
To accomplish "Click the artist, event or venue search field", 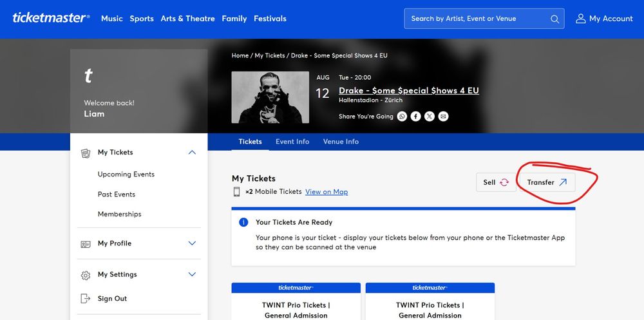I will coord(484,19).
